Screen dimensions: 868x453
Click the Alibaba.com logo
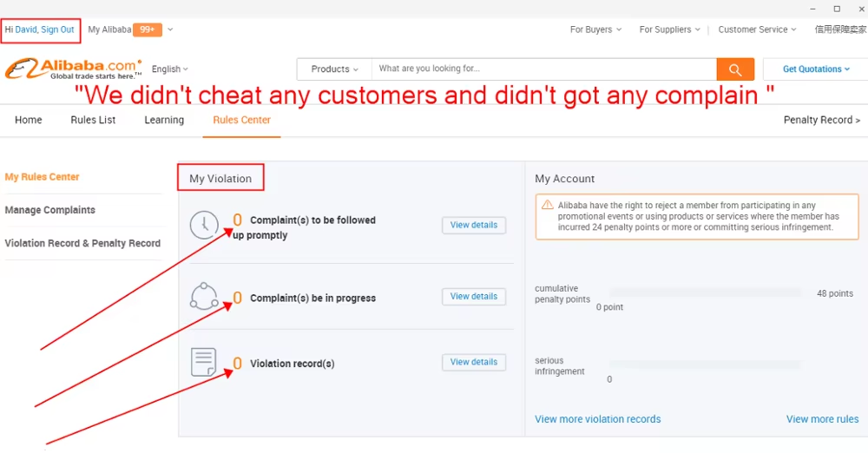tap(74, 68)
